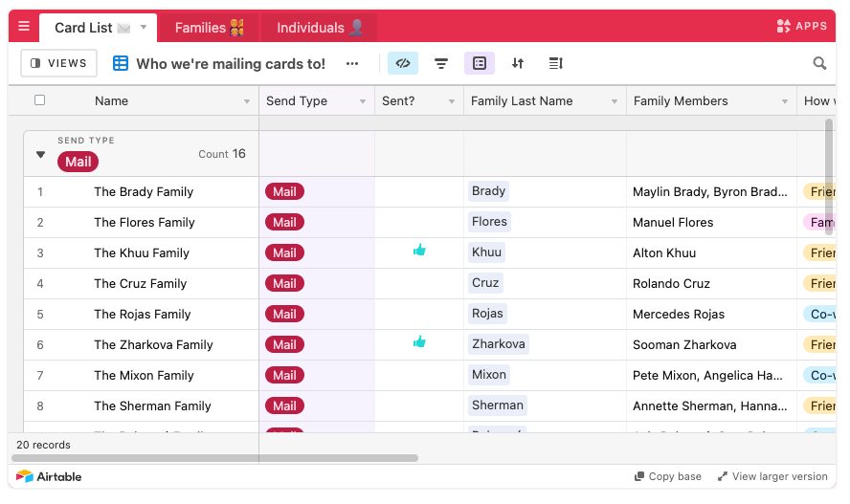Click the Mail tag in Brady Family row
Screen dimensions: 850x504
(x=284, y=191)
